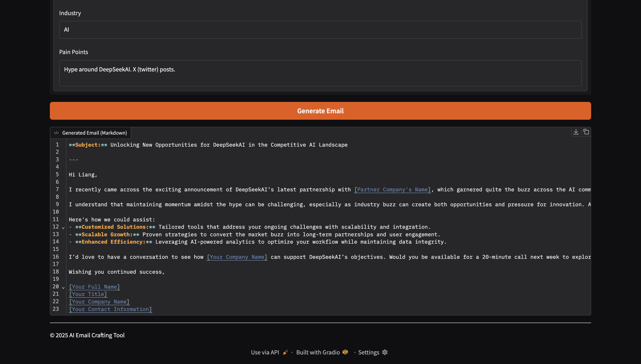Click the [Your Contact Information] placeholder
This screenshot has height=364, width=641.
110,309
